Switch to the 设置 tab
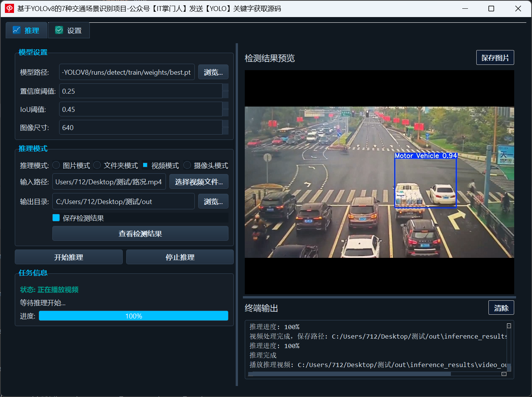The width and height of the screenshot is (532, 397). (x=69, y=30)
